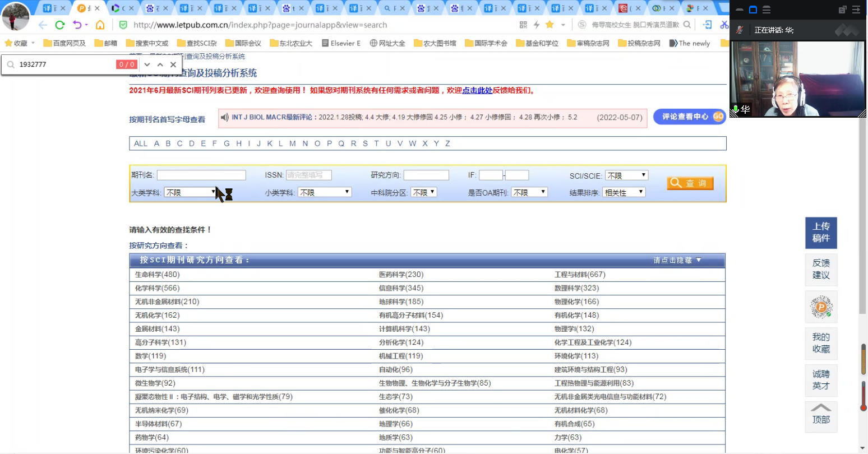Click the QR code icon in the right sidebar
The image size is (868, 454).
tap(821, 307)
